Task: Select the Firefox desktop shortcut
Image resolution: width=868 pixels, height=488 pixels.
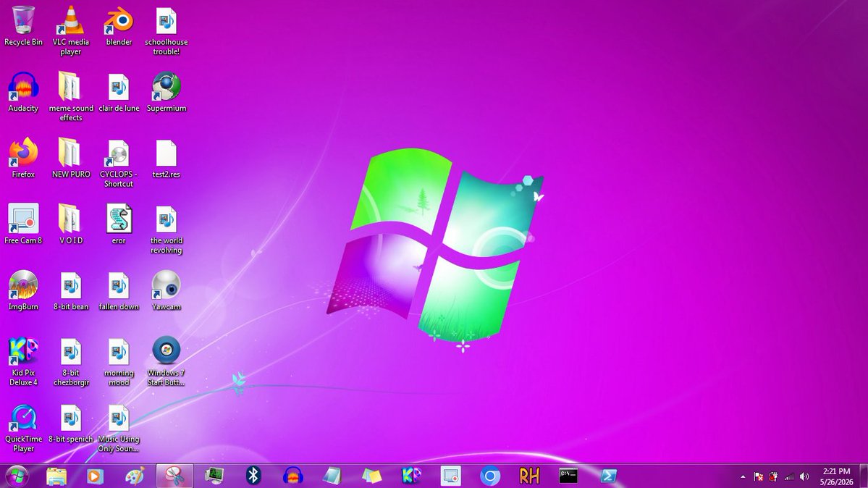Action: [x=23, y=158]
